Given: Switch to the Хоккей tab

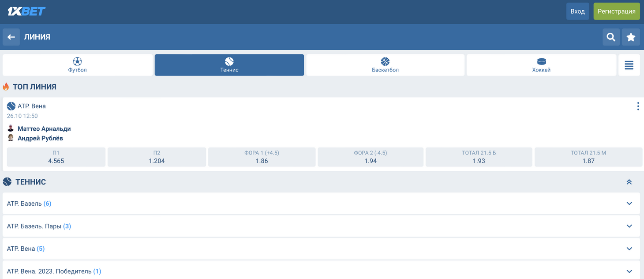Looking at the screenshot, I should (x=541, y=65).
